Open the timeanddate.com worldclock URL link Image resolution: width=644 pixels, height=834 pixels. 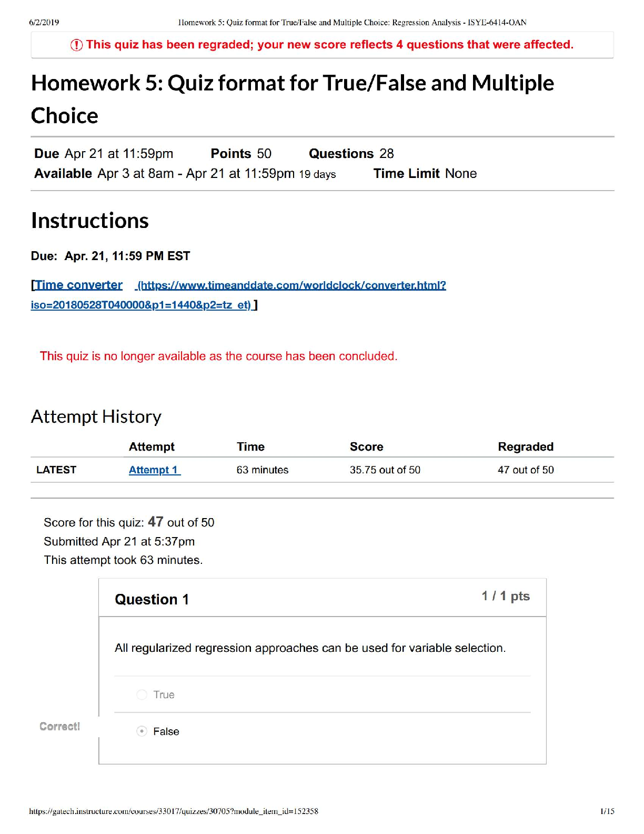coord(291,285)
